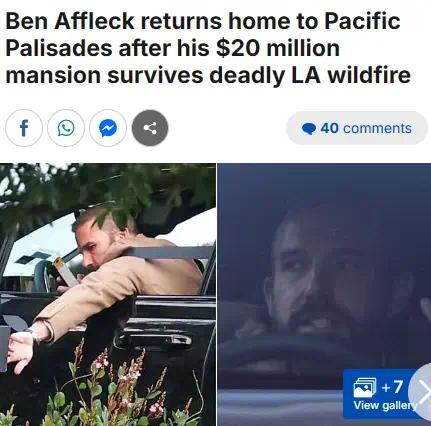Open the gray share options icon

(x=150, y=128)
